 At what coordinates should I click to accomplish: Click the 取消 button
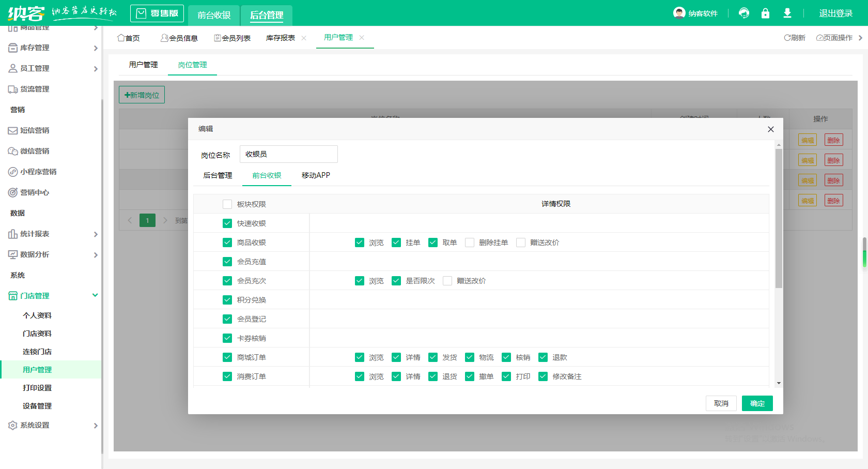tap(721, 403)
